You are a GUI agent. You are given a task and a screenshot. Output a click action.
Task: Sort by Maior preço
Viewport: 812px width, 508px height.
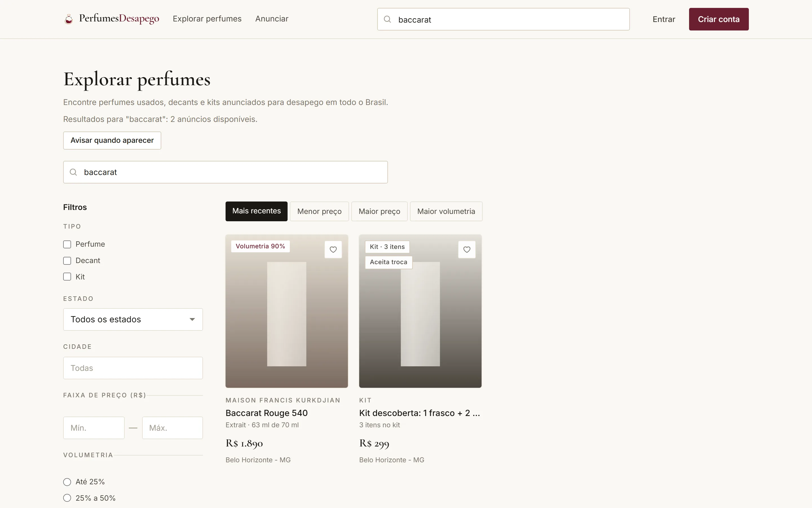[x=379, y=211]
